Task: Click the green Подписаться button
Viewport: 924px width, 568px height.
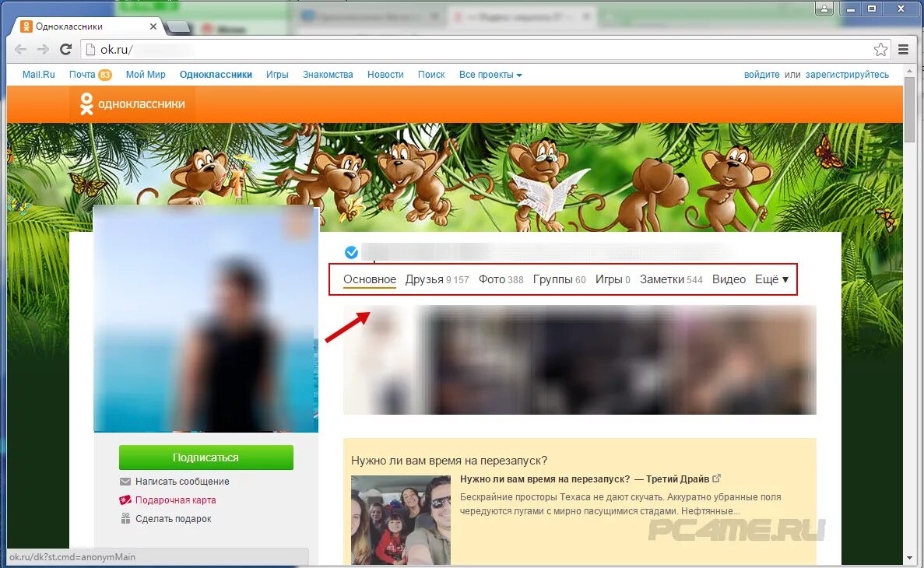Action: [x=206, y=458]
